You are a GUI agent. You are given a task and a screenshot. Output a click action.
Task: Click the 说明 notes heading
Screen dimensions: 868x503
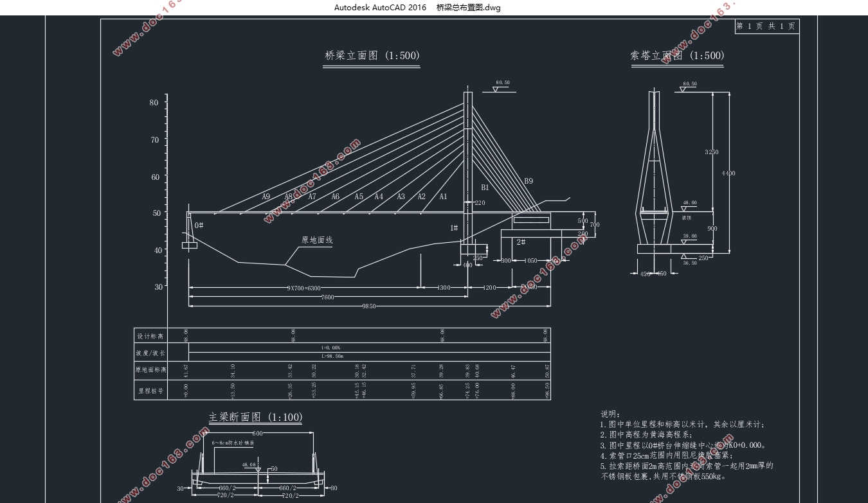click(610, 414)
